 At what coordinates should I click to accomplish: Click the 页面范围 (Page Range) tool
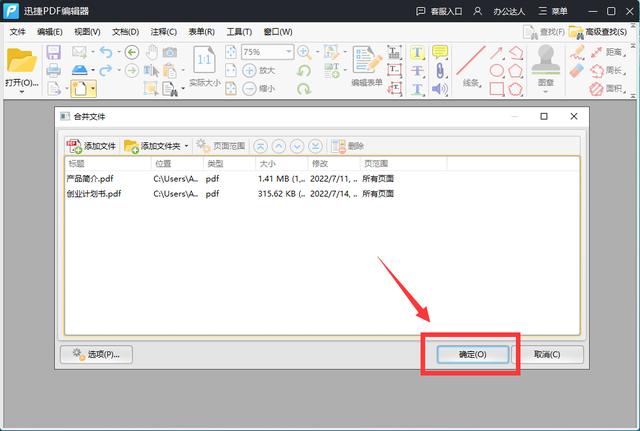click(x=221, y=146)
